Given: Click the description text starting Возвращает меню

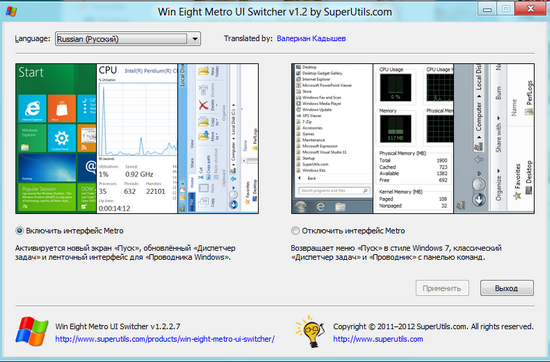Looking at the screenshot, I should coord(396,253).
